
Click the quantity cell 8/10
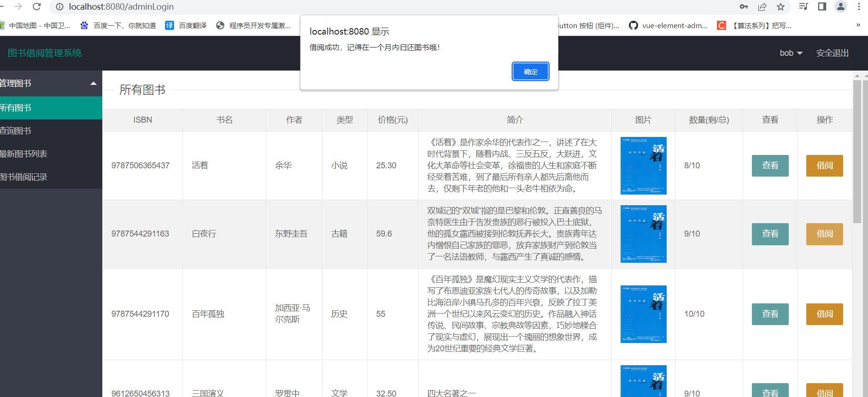click(x=692, y=166)
